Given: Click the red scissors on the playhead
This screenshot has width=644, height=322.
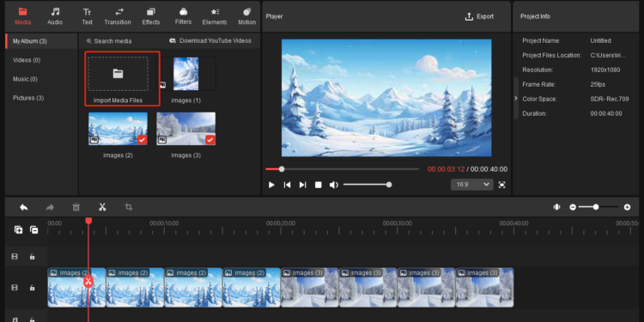Looking at the screenshot, I should pyautogui.click(x=88, y=282).
